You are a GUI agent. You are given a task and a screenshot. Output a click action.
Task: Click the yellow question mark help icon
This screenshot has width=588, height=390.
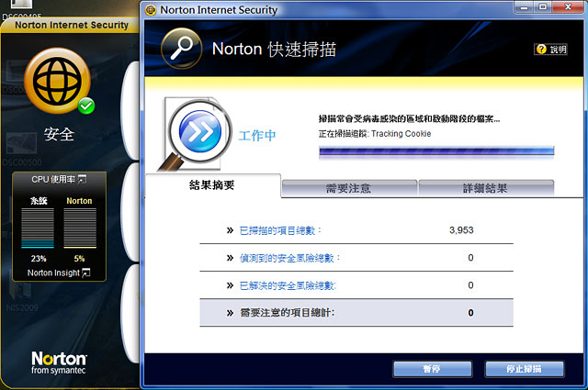tap(541, 49)
